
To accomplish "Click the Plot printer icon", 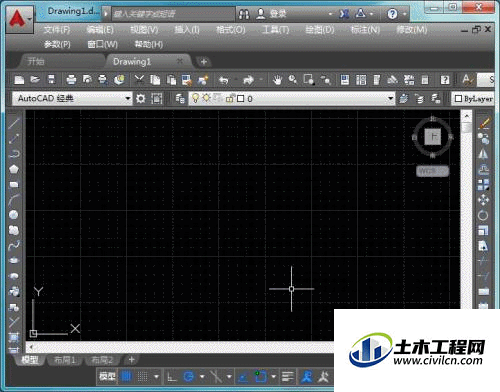I will [71, 80].
